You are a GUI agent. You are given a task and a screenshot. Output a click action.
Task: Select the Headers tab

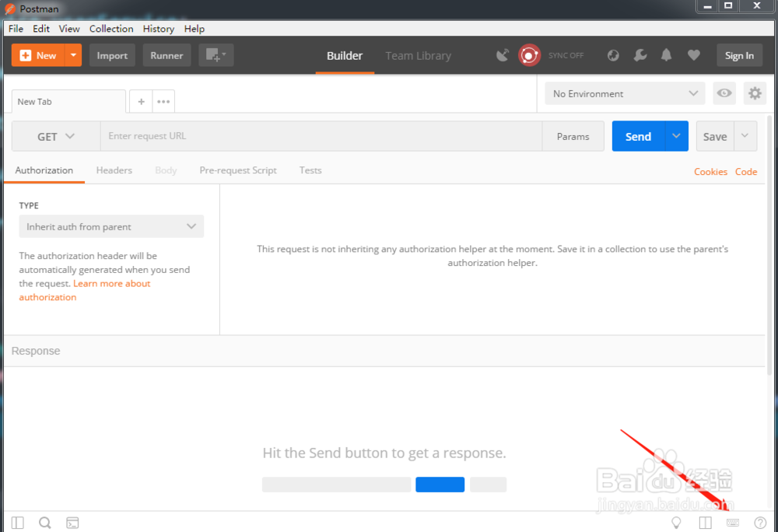[114, 170]
